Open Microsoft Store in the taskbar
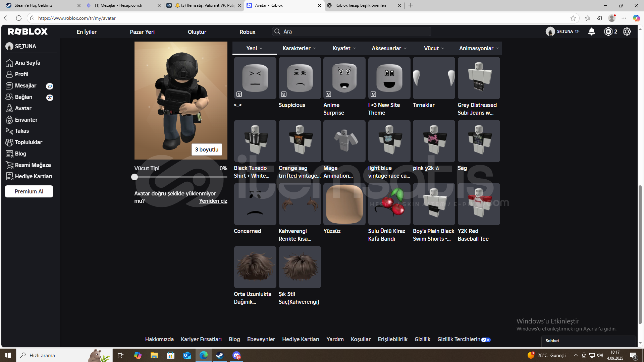The width and height of the screenshot is (644, 362). (x=171, y=355)
